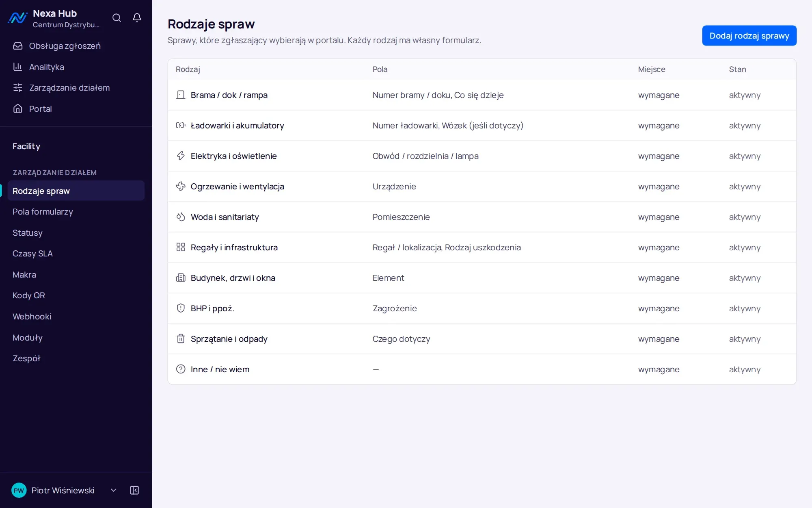Expand the Piotr Wiśniewski user menu chevron
This screenshot has height=508, width=812.
point(114,490)
